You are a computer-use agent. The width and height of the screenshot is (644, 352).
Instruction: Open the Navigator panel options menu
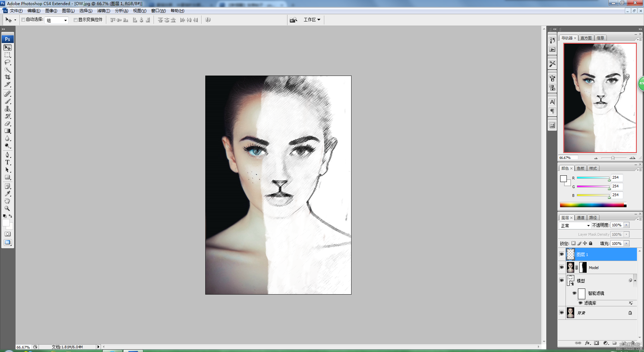tap(640, 39)
